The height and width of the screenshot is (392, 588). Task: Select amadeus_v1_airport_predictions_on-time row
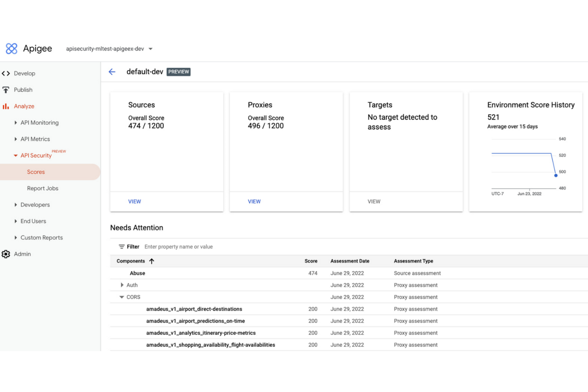pos(349,321)
